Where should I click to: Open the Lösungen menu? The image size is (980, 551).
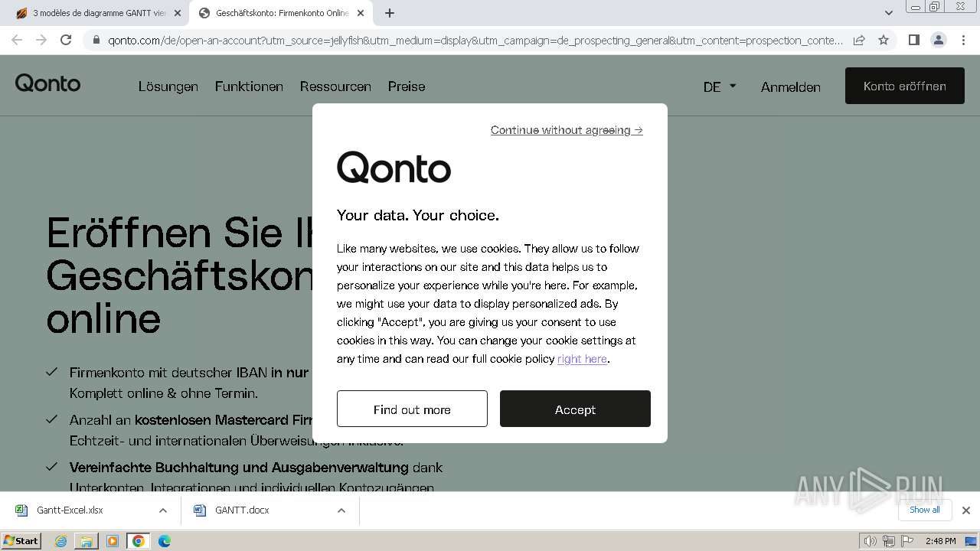pyautogui.click(x=168, y=86)
